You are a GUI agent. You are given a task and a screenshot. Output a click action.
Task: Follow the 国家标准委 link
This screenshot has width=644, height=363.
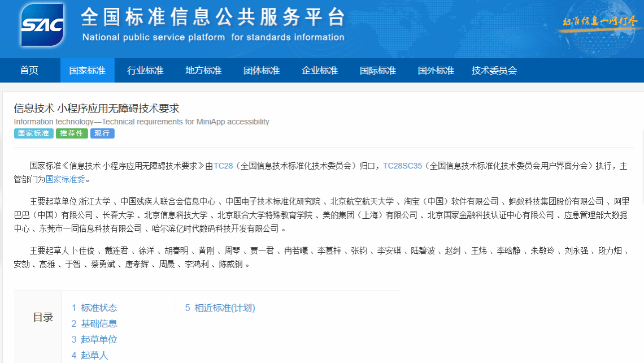coord(65,179)
